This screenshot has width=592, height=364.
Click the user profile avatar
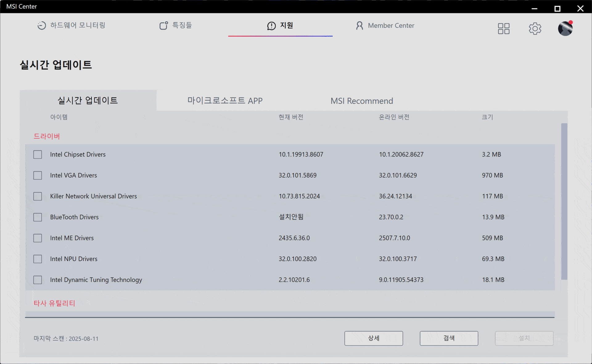[x=565, y=28]
